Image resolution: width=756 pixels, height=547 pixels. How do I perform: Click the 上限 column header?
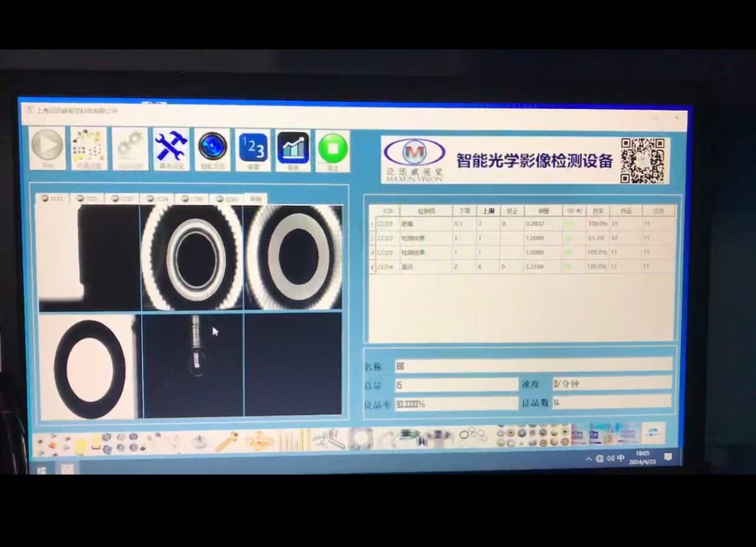(x=489, y=211)
